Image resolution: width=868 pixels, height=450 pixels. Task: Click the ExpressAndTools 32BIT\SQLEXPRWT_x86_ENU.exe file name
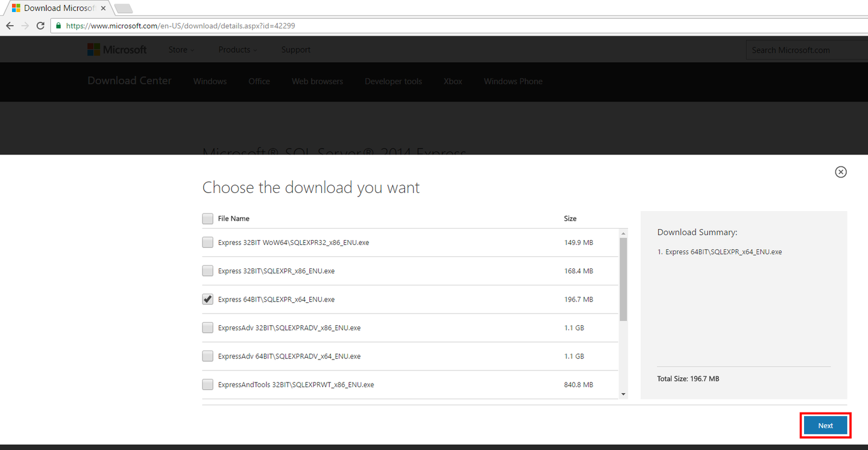point(296,384)
